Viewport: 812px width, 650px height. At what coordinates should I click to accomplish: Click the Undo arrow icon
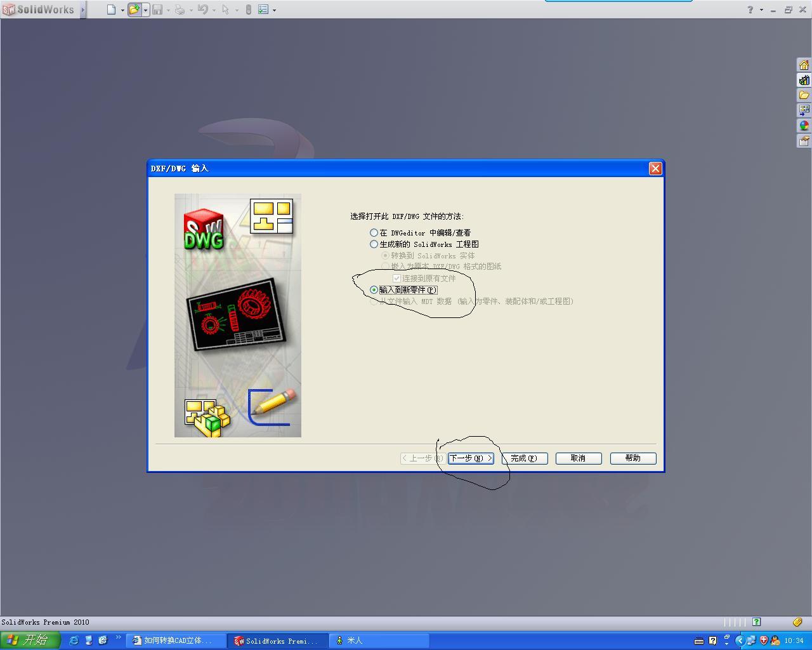pyautogui.click(x=203, y=10)
